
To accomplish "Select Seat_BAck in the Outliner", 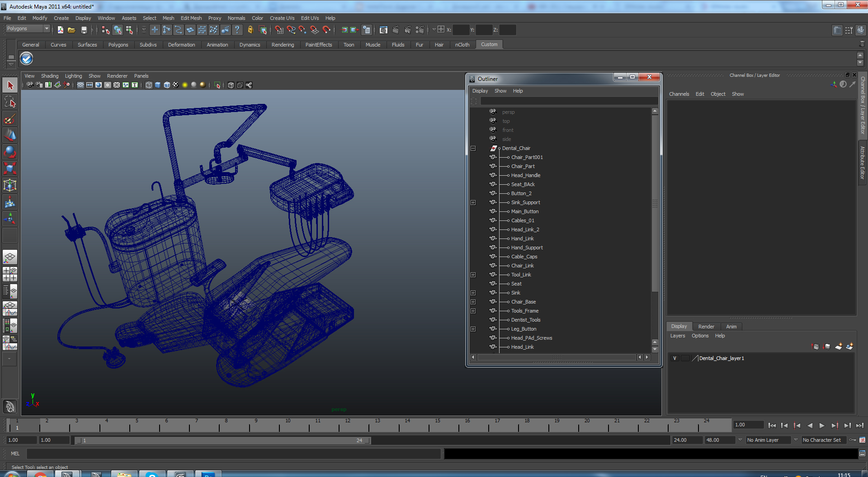I will click(x=523, y=184).
